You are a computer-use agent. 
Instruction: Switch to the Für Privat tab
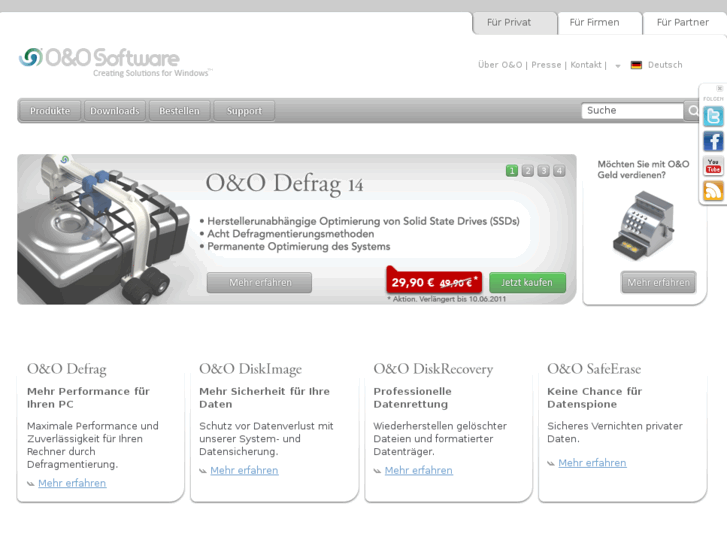[514, 23]
